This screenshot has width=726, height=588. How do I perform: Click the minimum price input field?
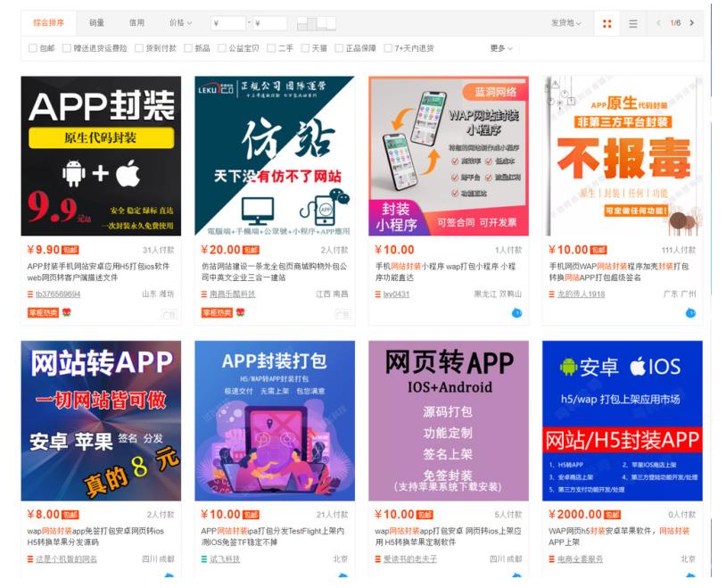click(229, 23)
